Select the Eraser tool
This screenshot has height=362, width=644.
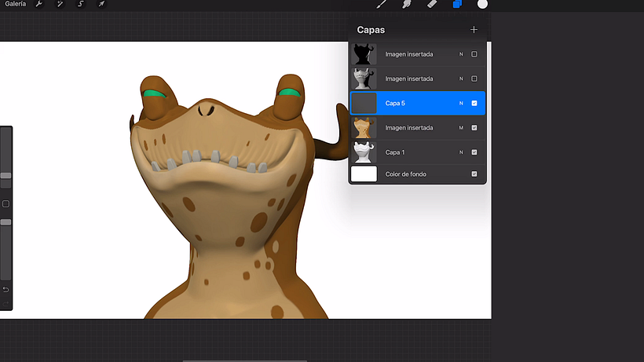[432, 4]
